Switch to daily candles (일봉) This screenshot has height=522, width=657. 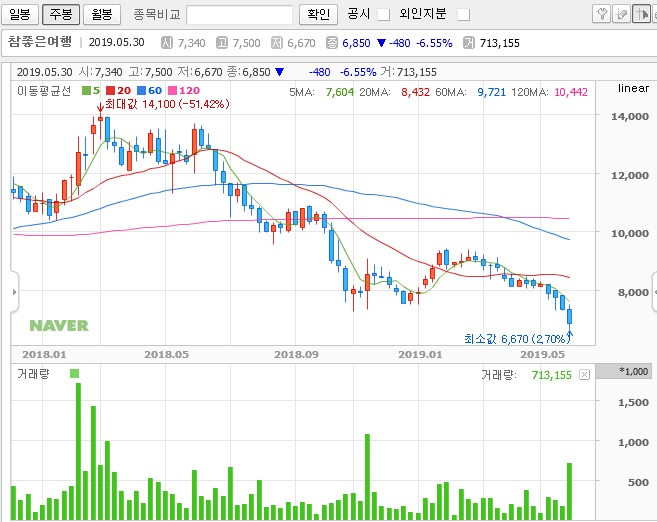pyautogui.click(x=20, y=15)
